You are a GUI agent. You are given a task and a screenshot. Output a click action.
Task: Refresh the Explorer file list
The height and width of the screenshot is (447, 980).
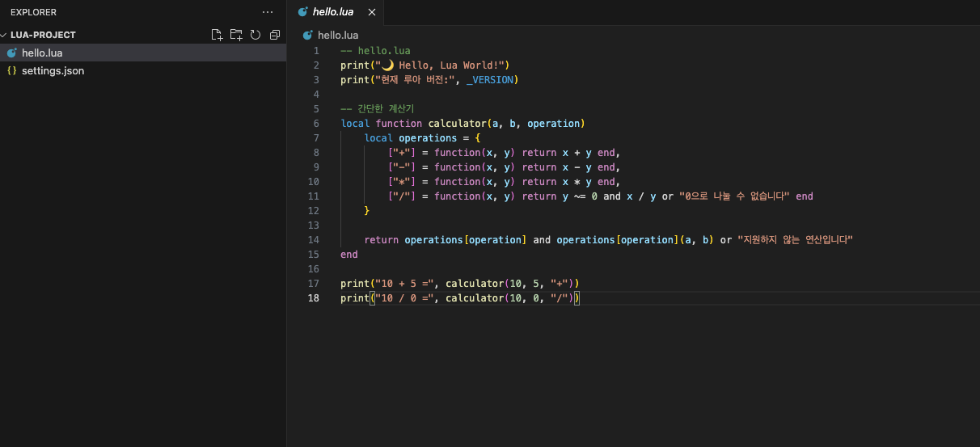(x=256, y=35)
